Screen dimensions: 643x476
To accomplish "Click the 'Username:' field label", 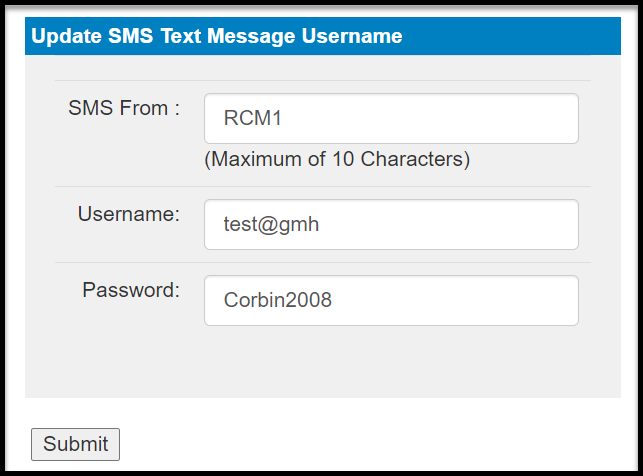I will [128, 214].
